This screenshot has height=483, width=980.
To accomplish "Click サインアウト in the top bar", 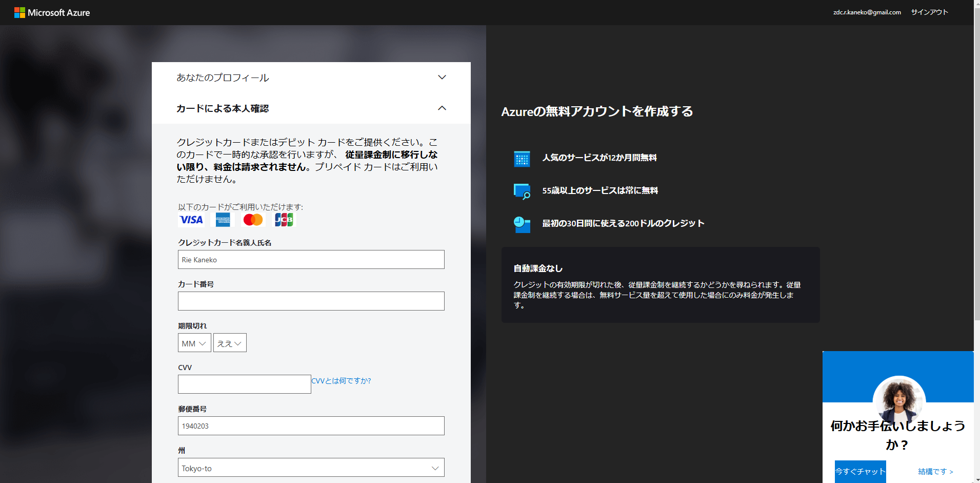I will 929,12.
